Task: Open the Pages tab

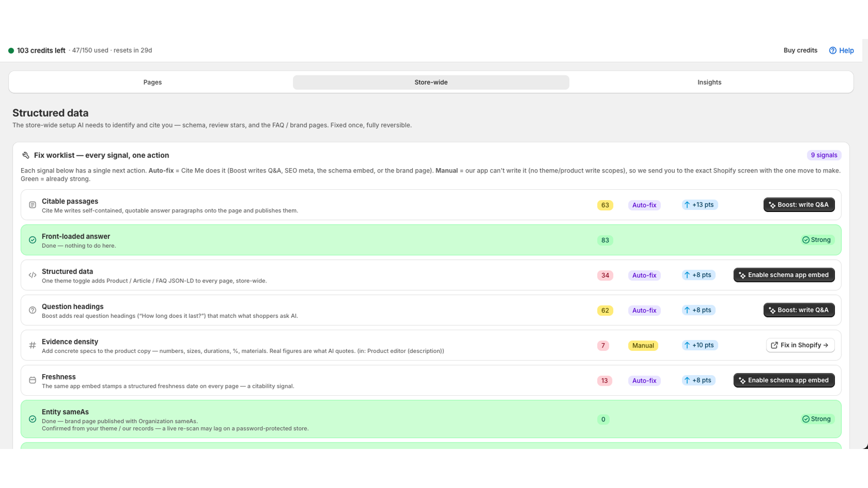Action: click(152, 82)
